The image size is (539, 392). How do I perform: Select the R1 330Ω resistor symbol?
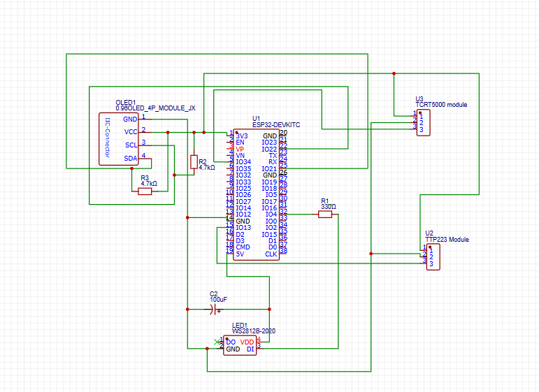click(x=325, y=215)
